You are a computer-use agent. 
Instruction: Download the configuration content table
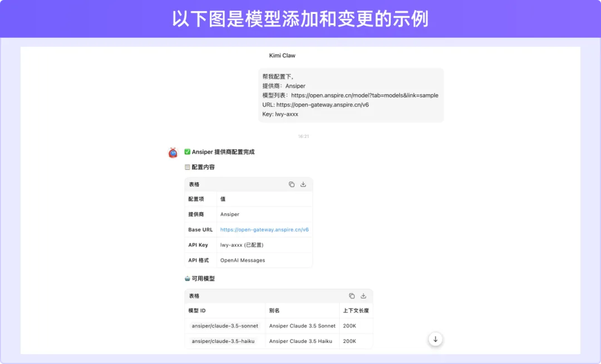click(303, 184)
